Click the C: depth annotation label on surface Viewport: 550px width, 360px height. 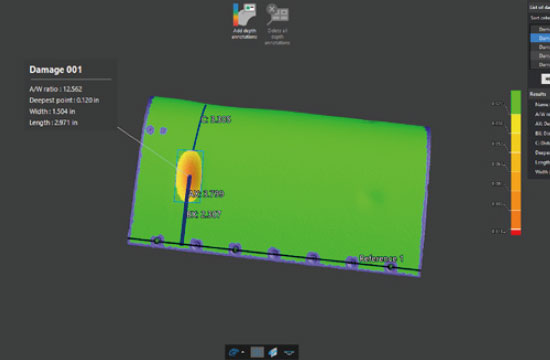pyautogui.click(x=215, y=119)
